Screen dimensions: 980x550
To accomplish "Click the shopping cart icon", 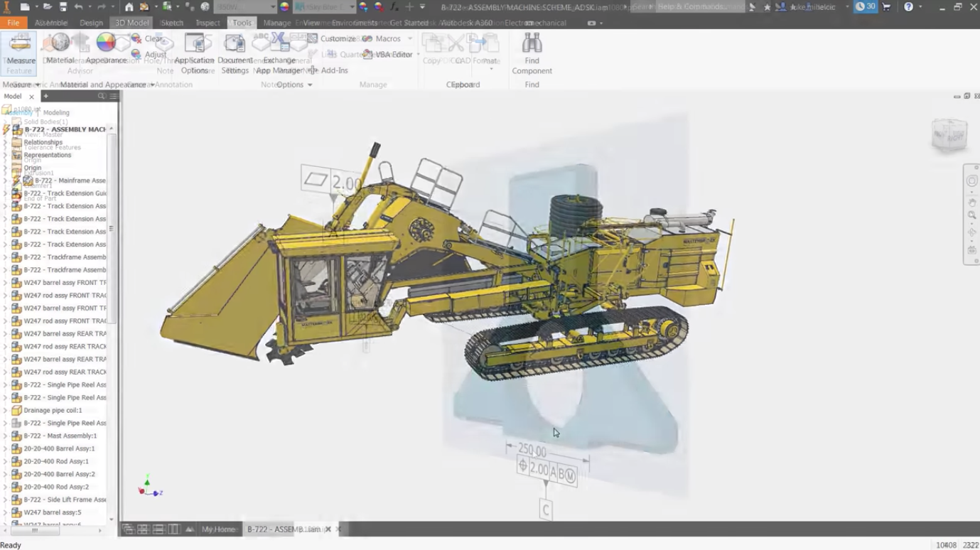I will [886, 7].
